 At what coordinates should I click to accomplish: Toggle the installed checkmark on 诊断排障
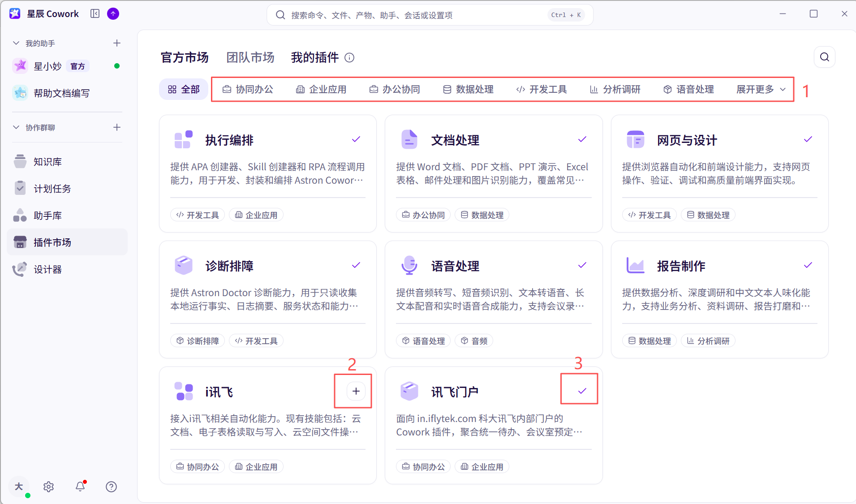pos(356,265)
